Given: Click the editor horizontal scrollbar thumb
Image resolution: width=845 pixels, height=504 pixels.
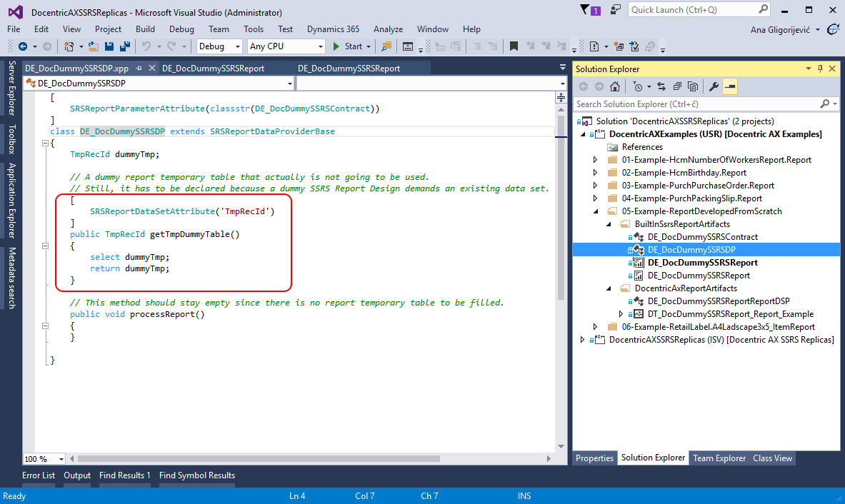Looking at the screenshot, I should coord(259,459).
